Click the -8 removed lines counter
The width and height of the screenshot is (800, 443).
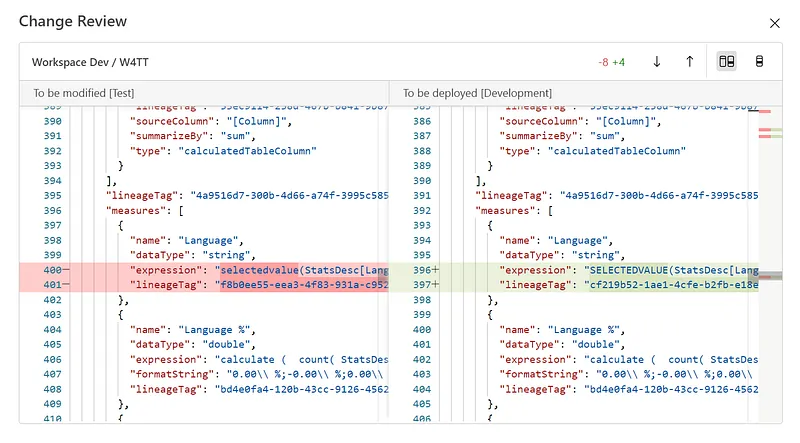click(604, 62)
